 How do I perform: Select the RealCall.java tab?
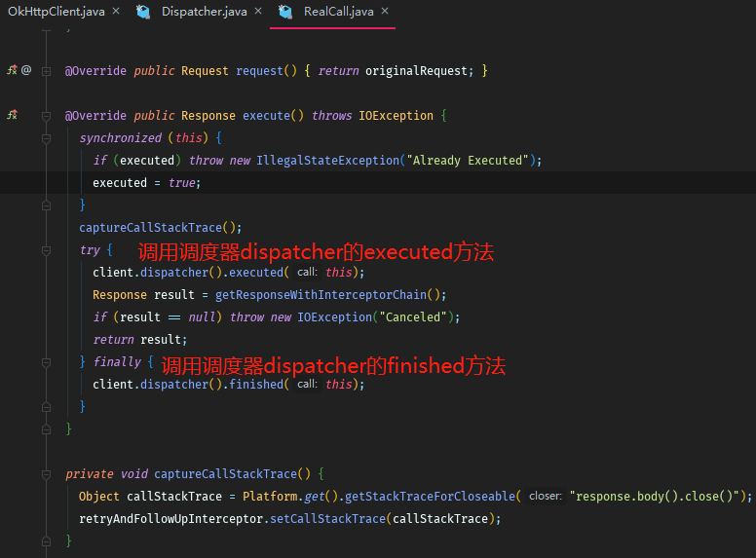(338, 12)
